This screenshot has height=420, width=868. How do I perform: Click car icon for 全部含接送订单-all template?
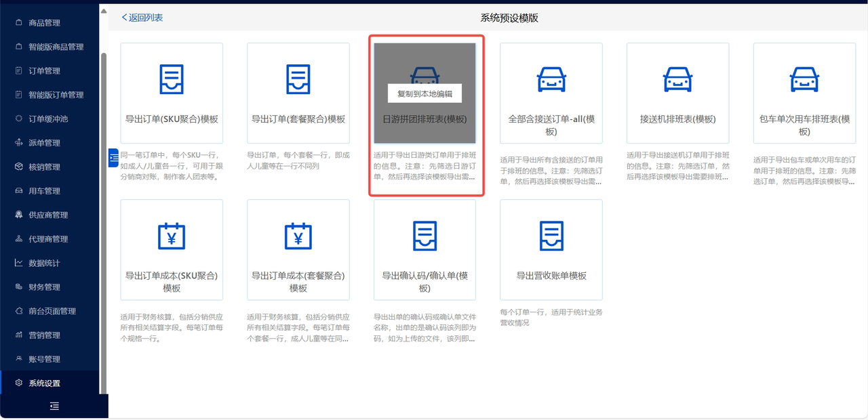tap(551, 79)
